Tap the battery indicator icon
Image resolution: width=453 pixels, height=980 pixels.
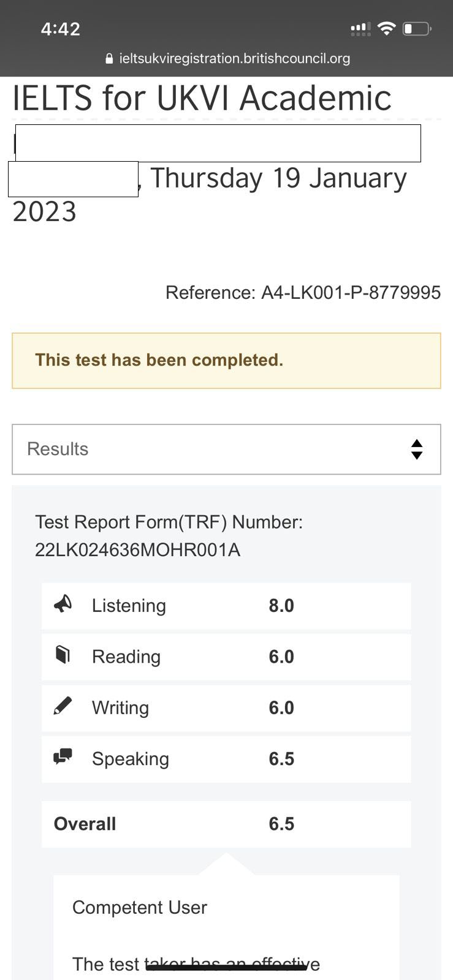coord(417,29)
